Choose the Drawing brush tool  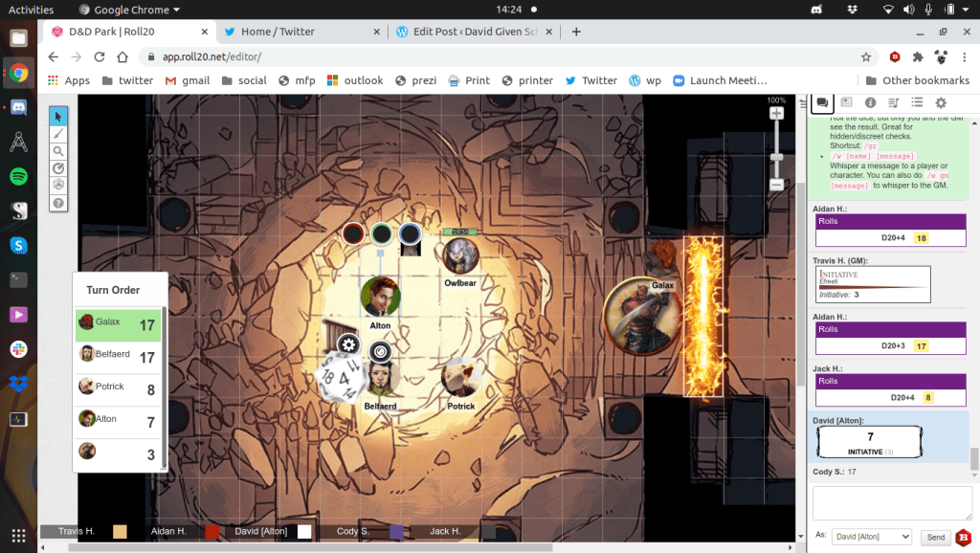(x=58, y=135)
